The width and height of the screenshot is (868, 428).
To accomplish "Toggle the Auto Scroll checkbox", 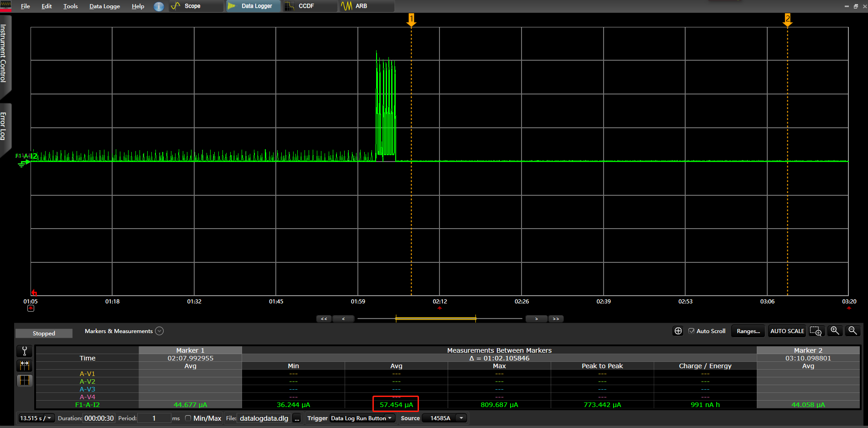I will [691, 331].
